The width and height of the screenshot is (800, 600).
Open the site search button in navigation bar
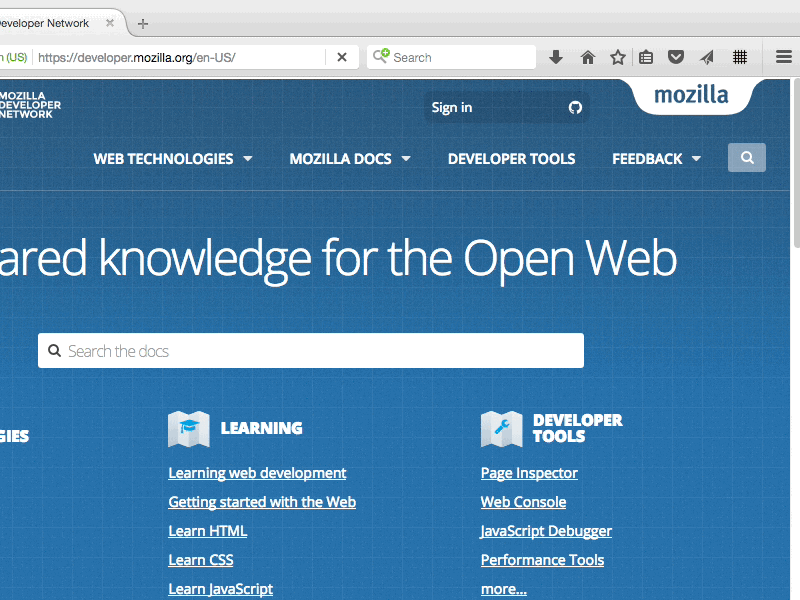pos(747,158)
